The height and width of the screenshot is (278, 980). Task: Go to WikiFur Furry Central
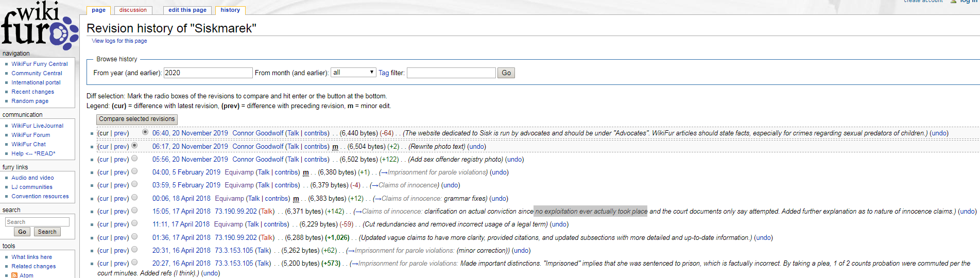pyautogui.click(x=40, y=64)
